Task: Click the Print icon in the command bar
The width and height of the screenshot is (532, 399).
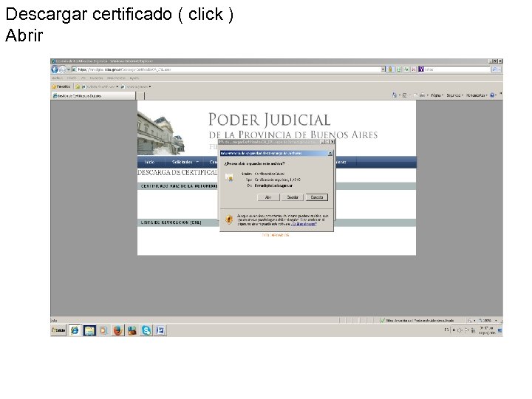Action: [422, 95]
